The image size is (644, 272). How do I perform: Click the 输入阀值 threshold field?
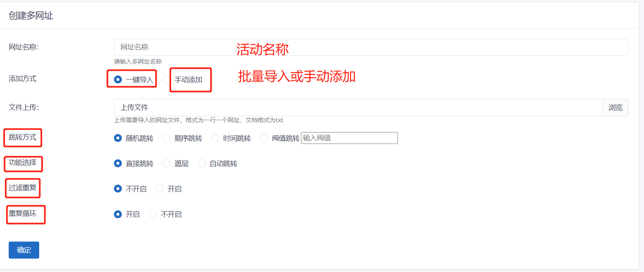tap(349, 138)
